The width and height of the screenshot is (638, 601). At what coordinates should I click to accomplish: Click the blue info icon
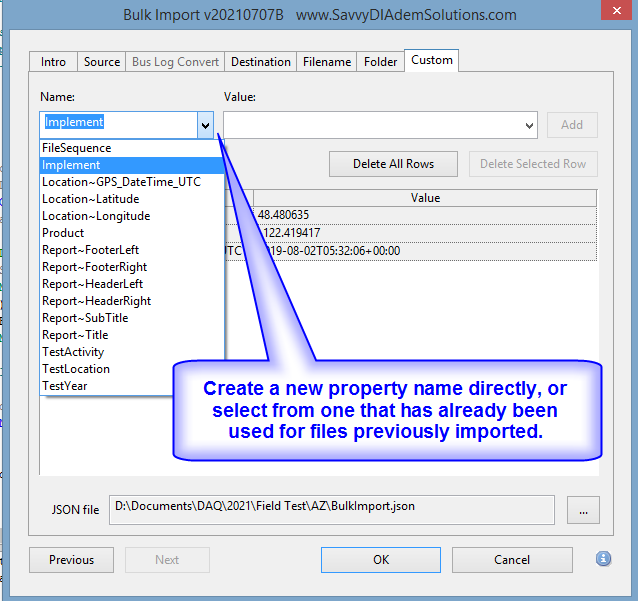coord(603,559)
